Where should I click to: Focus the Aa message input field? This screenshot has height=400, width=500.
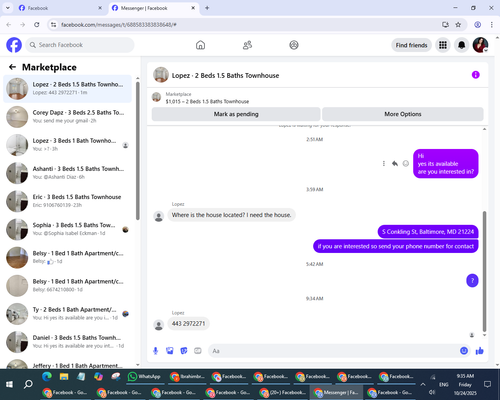(333, 351)
